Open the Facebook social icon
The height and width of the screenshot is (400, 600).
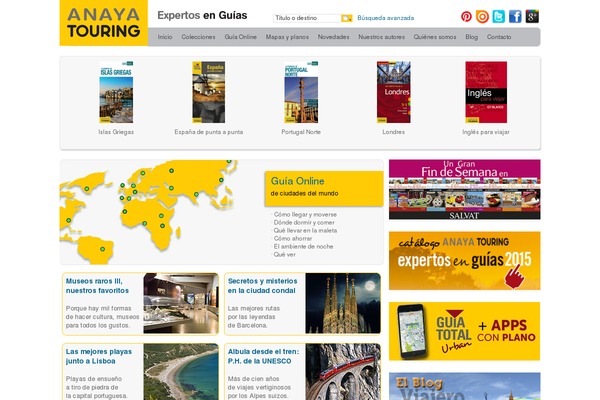pos(515,16)
